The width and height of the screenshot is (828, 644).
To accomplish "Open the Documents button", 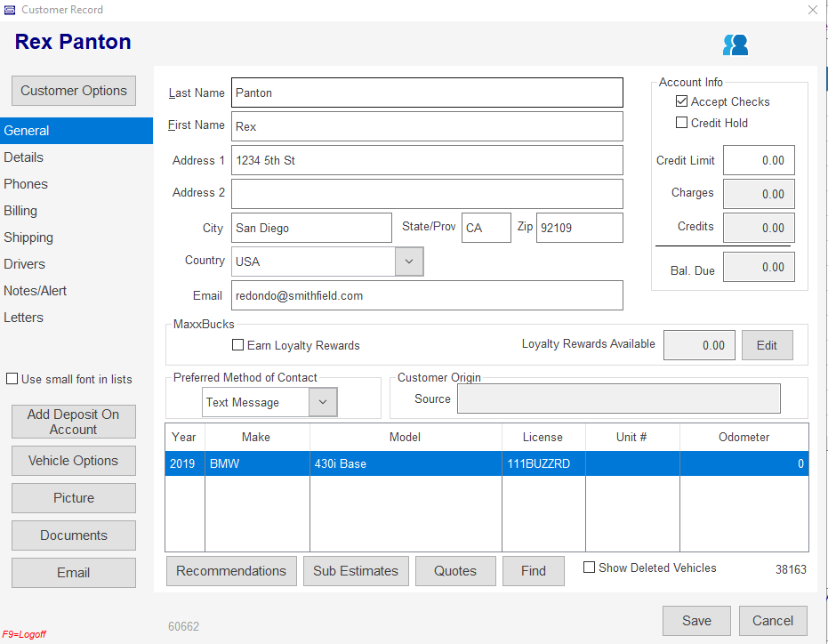I will [74, 535].
